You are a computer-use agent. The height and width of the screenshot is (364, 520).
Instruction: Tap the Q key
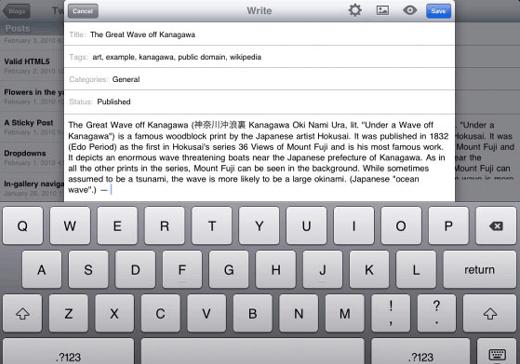23,226
